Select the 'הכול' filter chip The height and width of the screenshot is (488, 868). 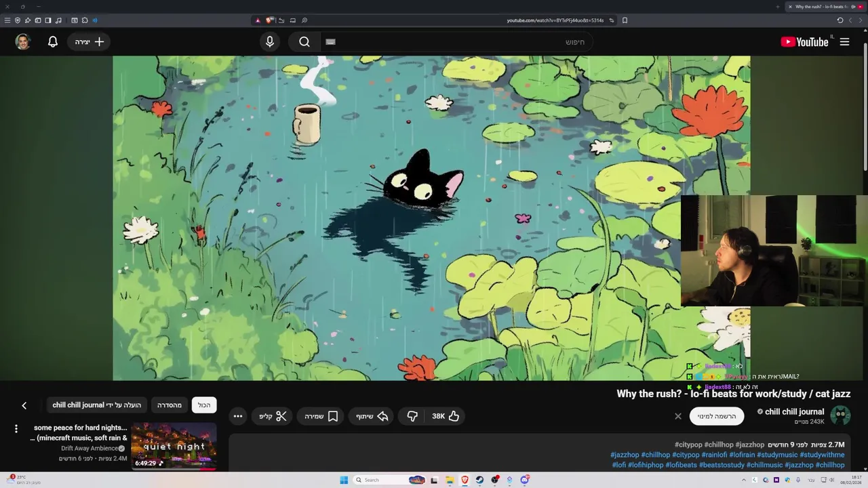click(204, 405)
